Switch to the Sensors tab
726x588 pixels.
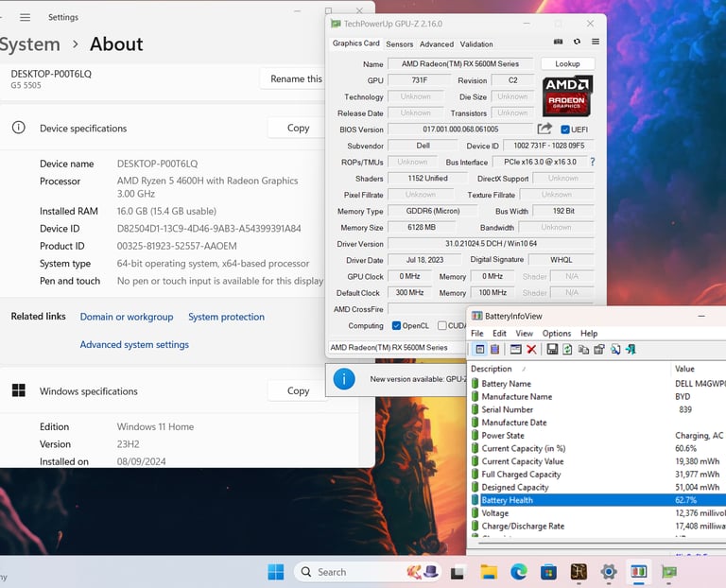[399, 44]
